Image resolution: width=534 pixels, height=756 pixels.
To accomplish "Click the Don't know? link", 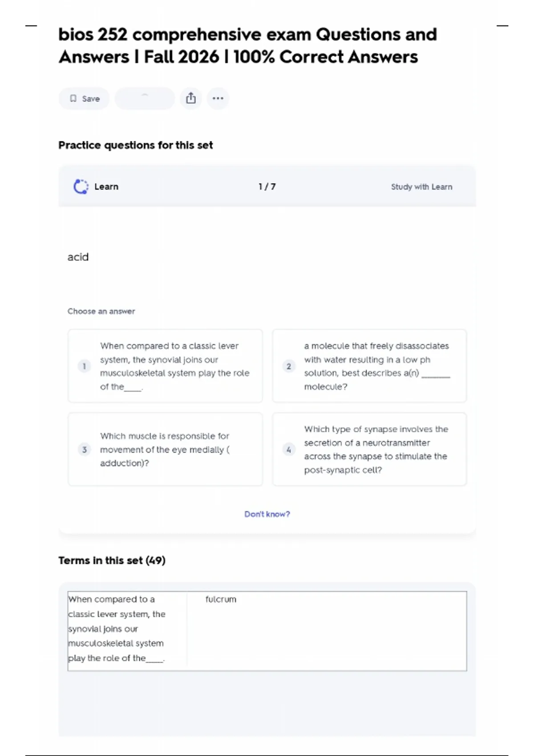I will pos(267,514).
